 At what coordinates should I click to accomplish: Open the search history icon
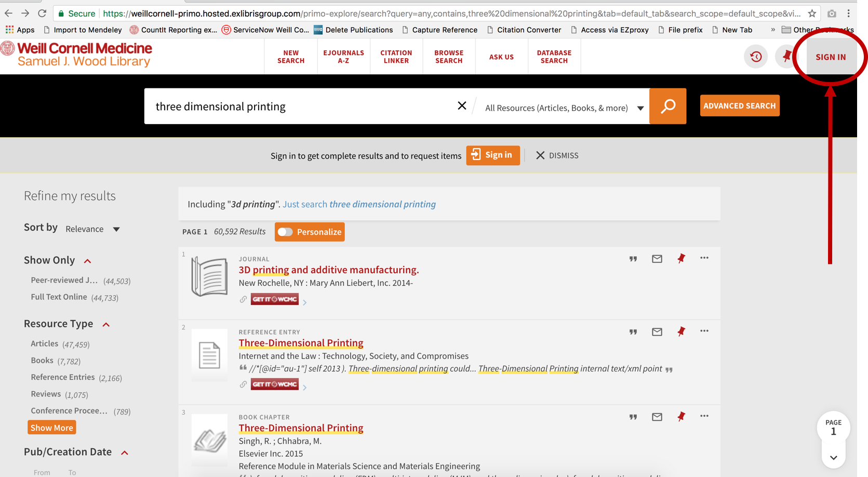[x=756, y=57]
